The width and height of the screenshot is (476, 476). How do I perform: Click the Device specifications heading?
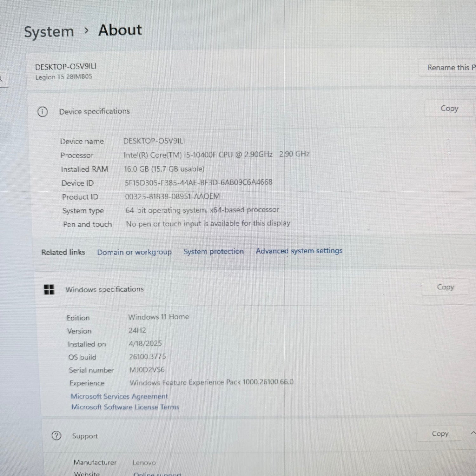click(95, 111)
